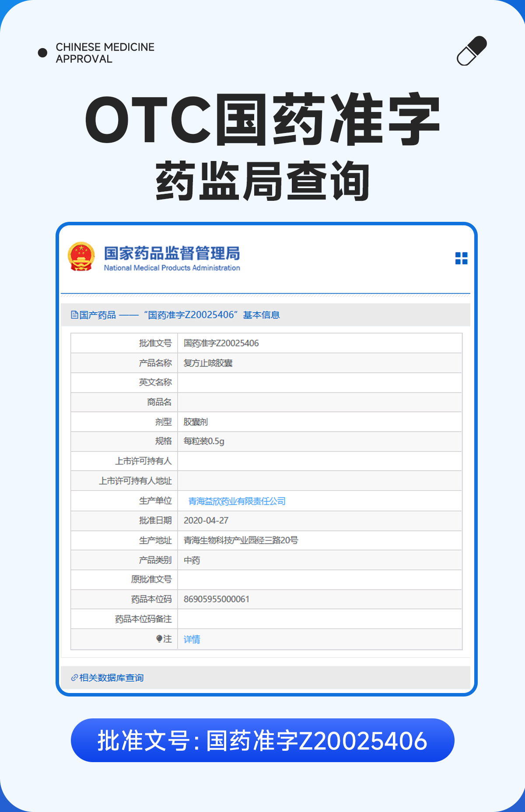
Task: Click the 药监局查询 subheading
Action: (262, 181)
